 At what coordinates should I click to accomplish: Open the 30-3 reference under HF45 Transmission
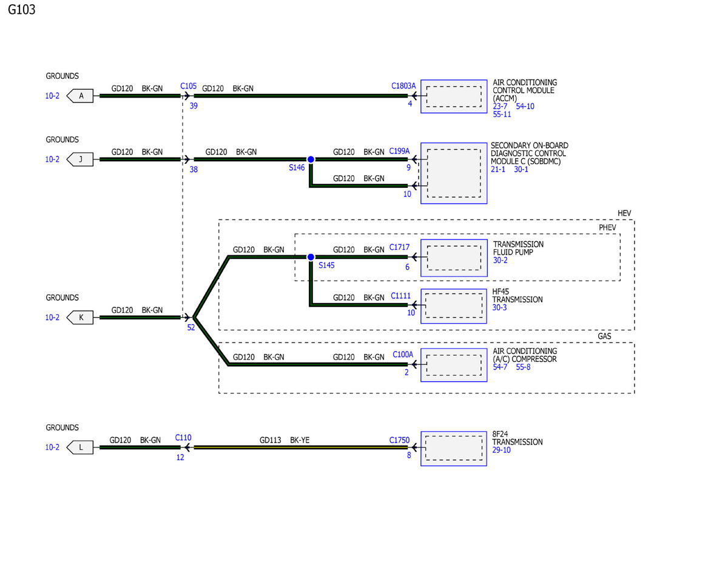click(x=499, y=308)
